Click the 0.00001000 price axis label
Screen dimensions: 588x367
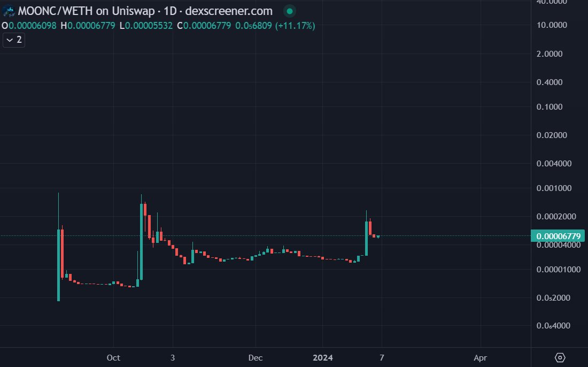click(x=559, y=270)
